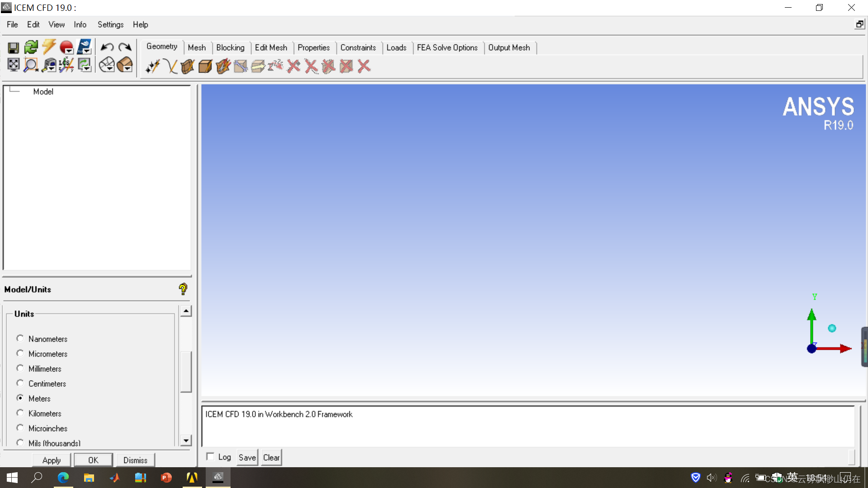868x488 pixels.
Task: Click the Save Project icon
Action: tap(13, 47)
